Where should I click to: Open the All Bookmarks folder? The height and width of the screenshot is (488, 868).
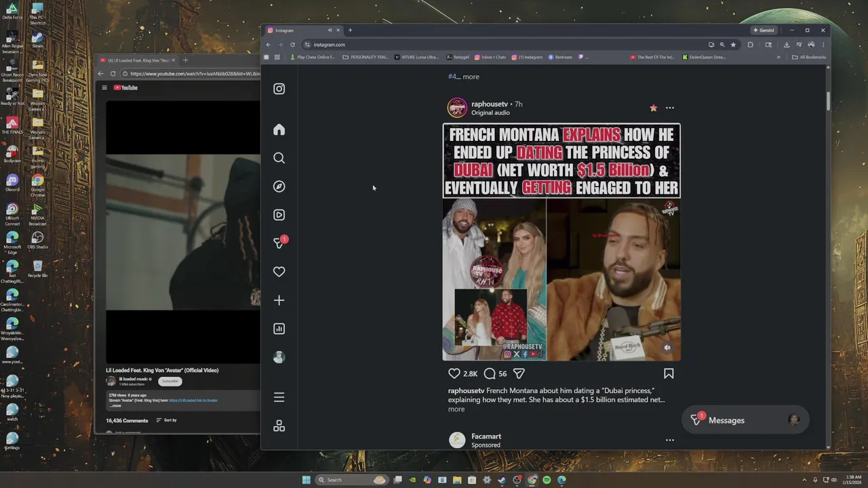809,57
